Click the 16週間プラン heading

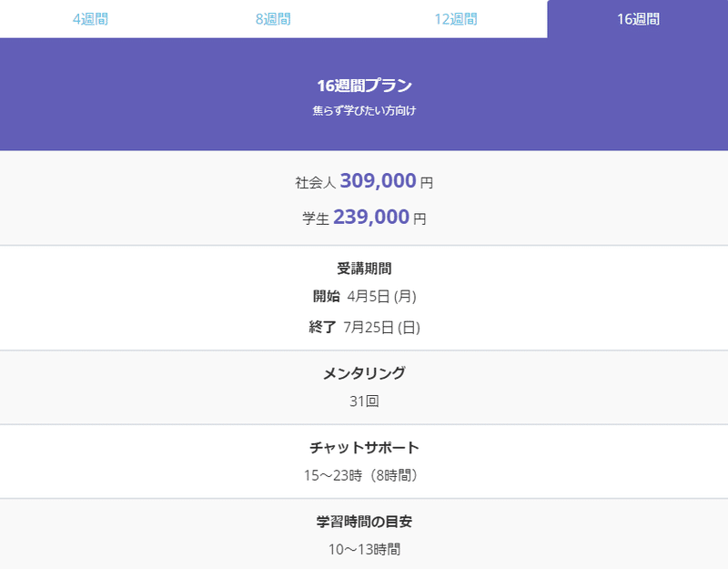click(x=365, y=86)
